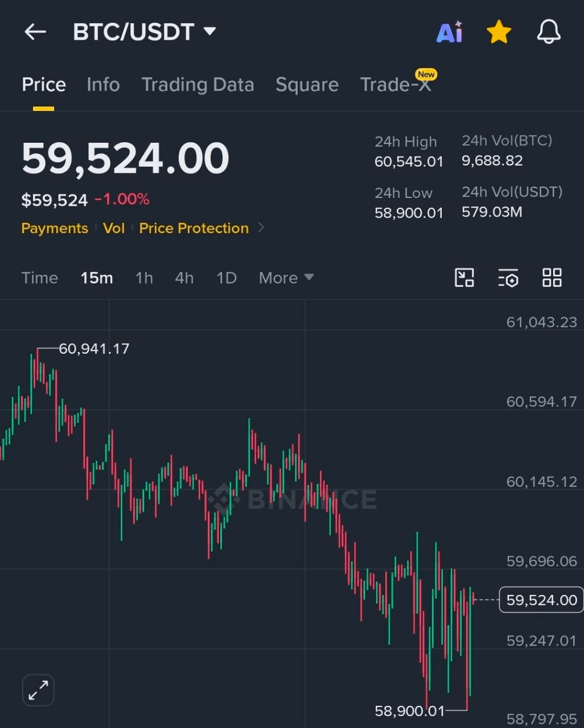Tap the 60,145.12 axis price label

point(542,482)
